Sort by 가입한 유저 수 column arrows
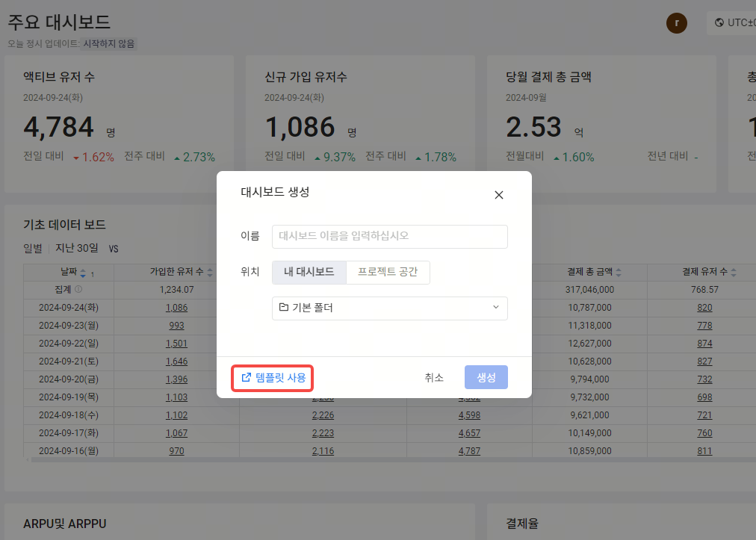 (x=210, y=273)
